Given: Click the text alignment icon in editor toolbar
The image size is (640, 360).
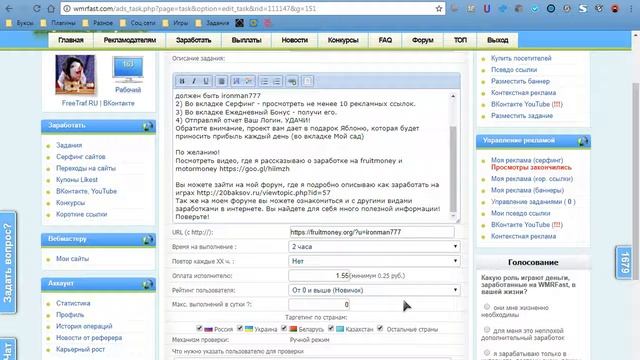Looking at the screenshot, I should click(221, 81).
